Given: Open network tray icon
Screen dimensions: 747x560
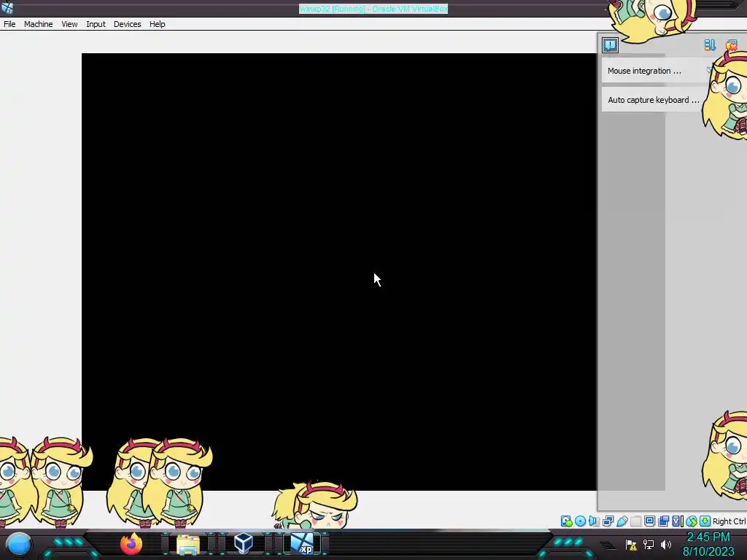Looking at the screenshot, I should [649, 544].
